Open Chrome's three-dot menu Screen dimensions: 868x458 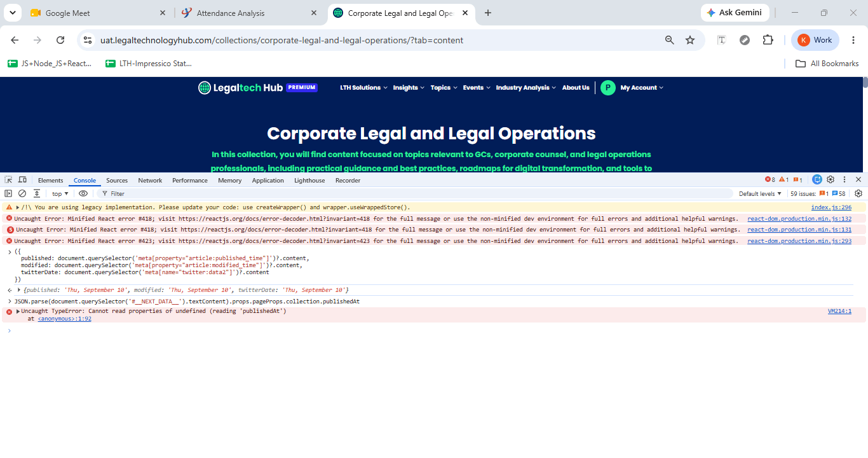click(x=853, y=40)
